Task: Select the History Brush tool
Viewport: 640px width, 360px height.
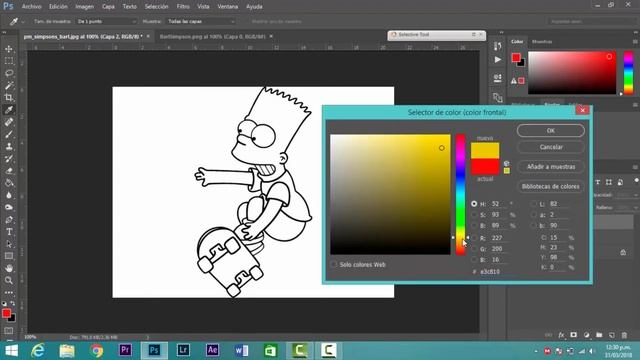Action: coord(9,159)
